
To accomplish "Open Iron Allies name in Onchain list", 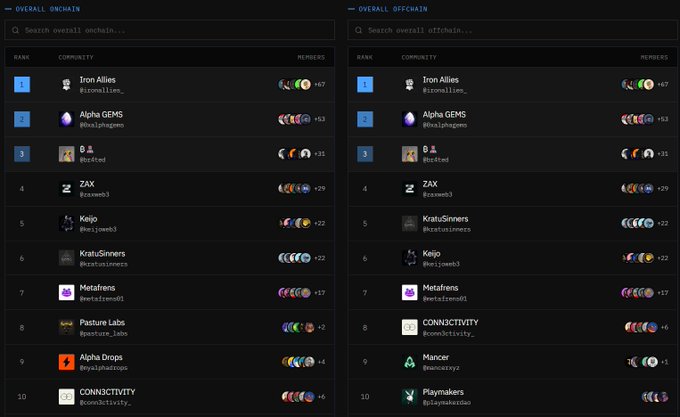I will click(x=98, y=80).
